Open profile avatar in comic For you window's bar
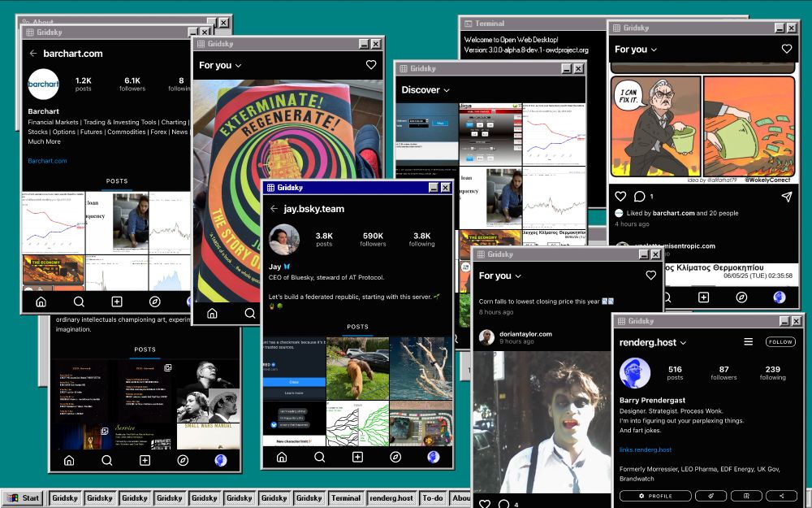Image resolution: width=812 pixels, height=508 pixels. [780, 297]
